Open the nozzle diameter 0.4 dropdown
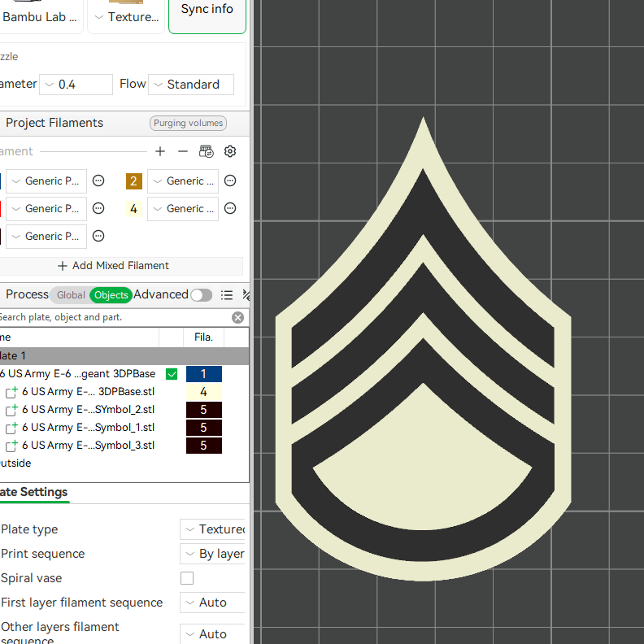The width and height of the screenshot is (644, 644). pyautogui.click(x=76, y=85)
